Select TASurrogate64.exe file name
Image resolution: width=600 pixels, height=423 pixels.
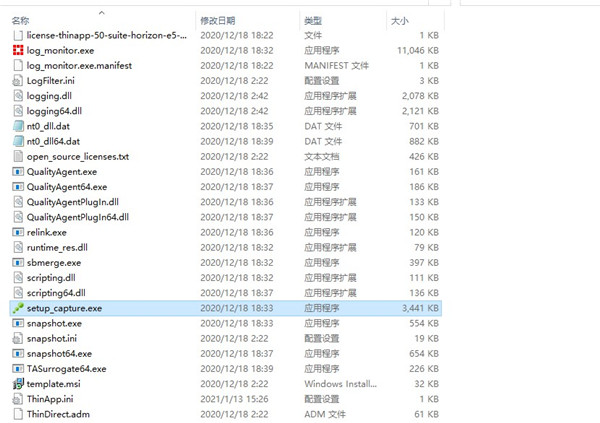coord(67,369)
